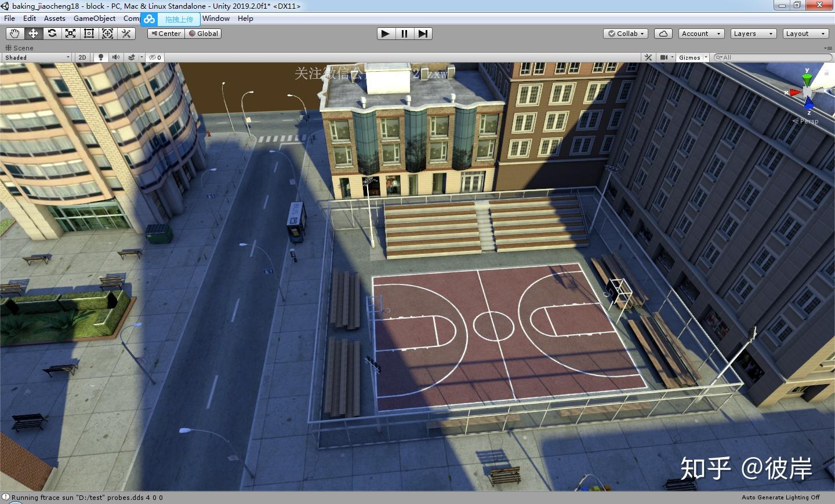Select the Rotate tool
This screenshot has width=835, height=504.
pos(52,34)
